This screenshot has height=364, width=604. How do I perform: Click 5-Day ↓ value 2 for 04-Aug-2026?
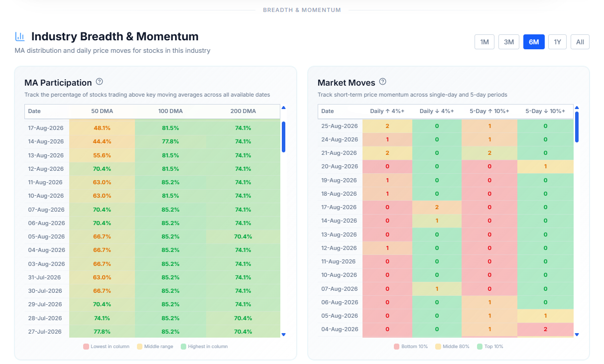pos(545,329)
